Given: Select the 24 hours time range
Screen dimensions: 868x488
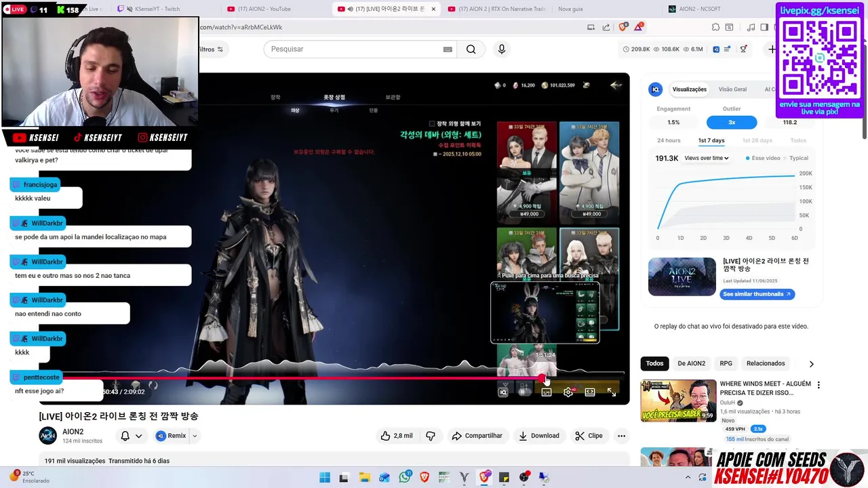Looking at the screenshot, I should pyautogui.click(x=669, y=140).
